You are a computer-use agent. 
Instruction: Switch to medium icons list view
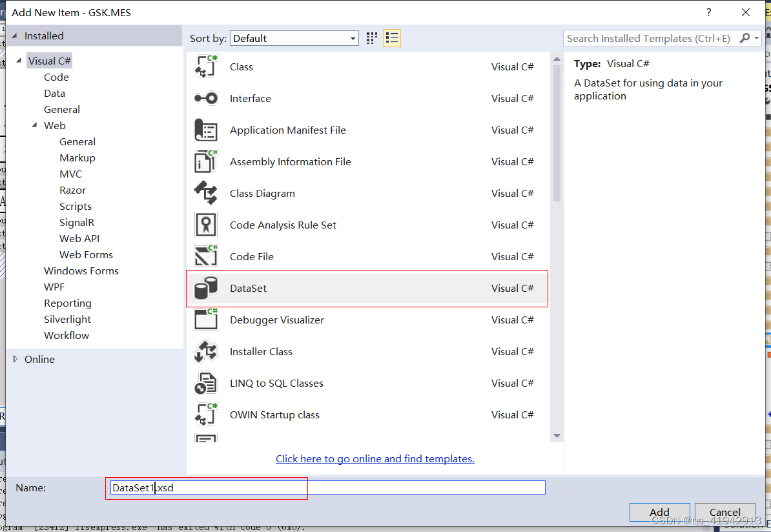pos(392,38)
